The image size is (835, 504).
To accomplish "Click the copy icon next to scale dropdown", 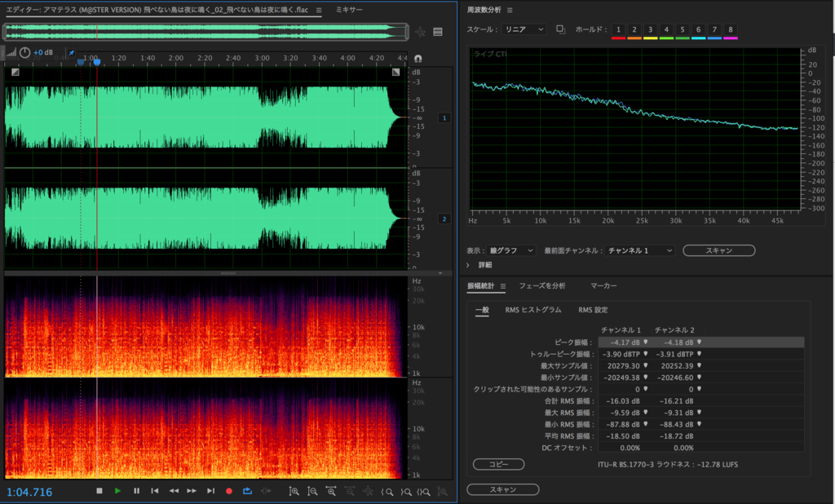I will coord(561,29).
